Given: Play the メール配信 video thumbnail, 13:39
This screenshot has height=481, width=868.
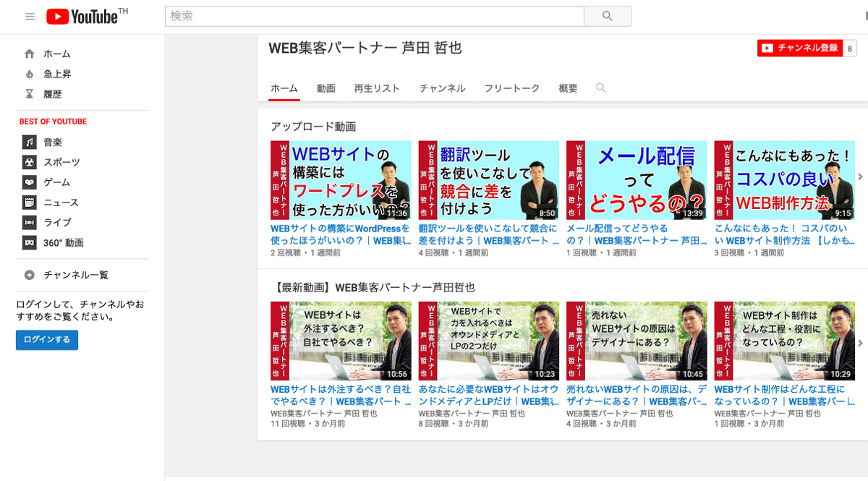Looking at the screenshot, I should click(x=637, y=180).
